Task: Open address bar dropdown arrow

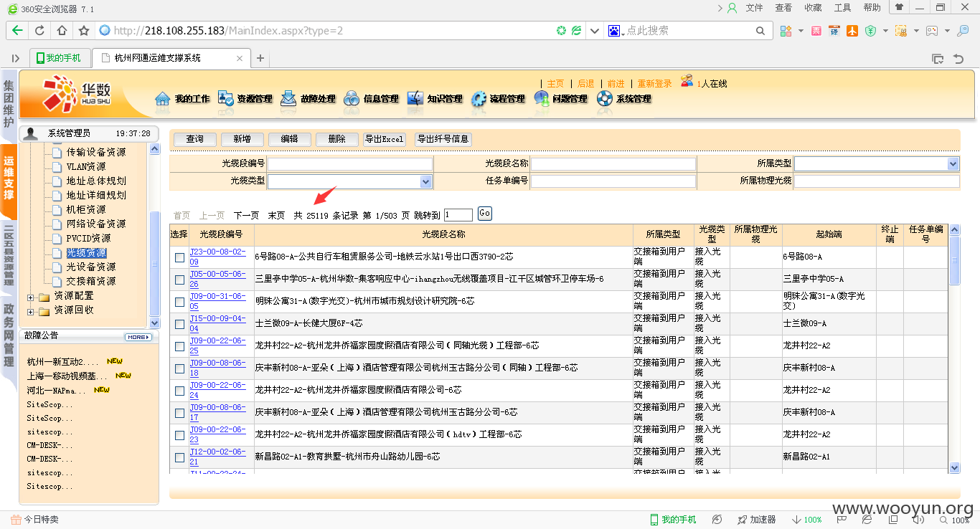Action: pyautogui.click(x=595, y=31)
